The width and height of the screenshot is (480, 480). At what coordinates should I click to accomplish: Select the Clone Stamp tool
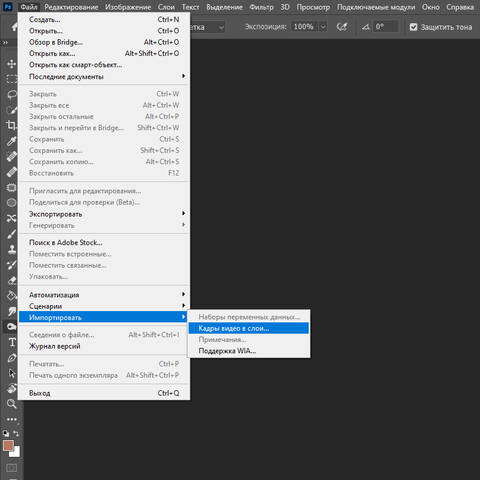[12, 249]
